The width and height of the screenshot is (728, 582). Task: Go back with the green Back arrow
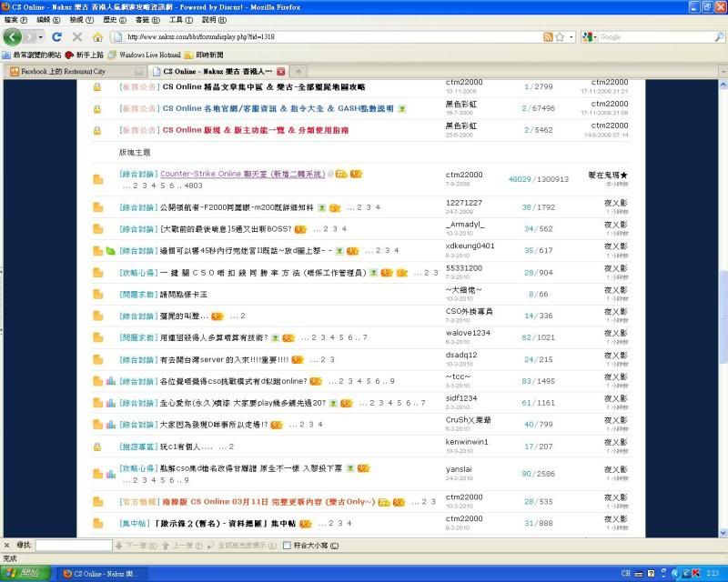click(x=12, y=36)
